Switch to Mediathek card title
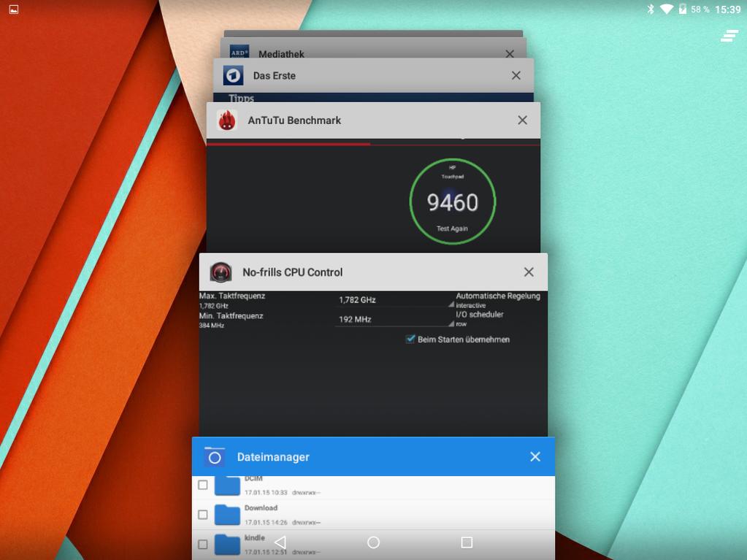 pos(281,54)
